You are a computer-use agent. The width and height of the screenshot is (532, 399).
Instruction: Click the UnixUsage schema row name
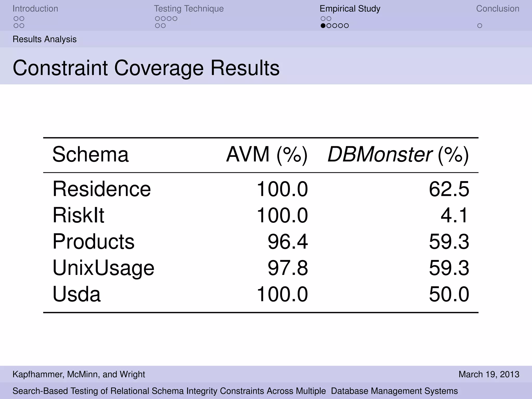(x=103, y=268)
